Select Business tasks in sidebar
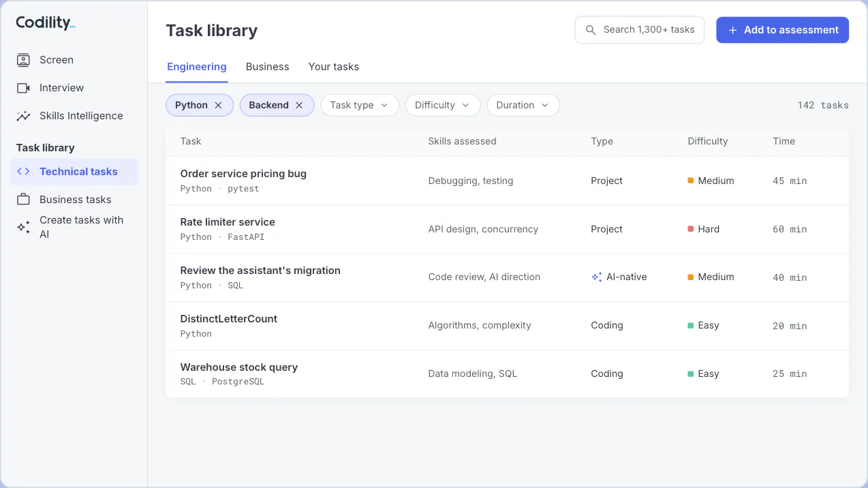Screen dimensions: 868x488 [74, 200]
